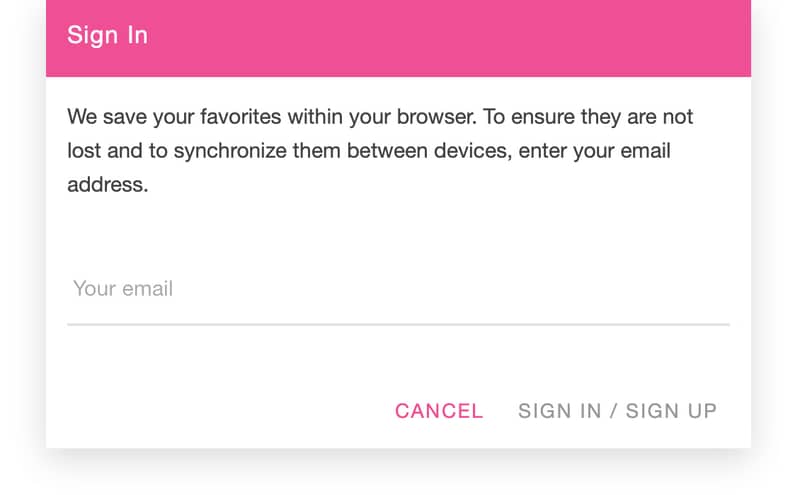Click the Sign In dialog title
Screen dimensions: 800x495
pos(108,35)
